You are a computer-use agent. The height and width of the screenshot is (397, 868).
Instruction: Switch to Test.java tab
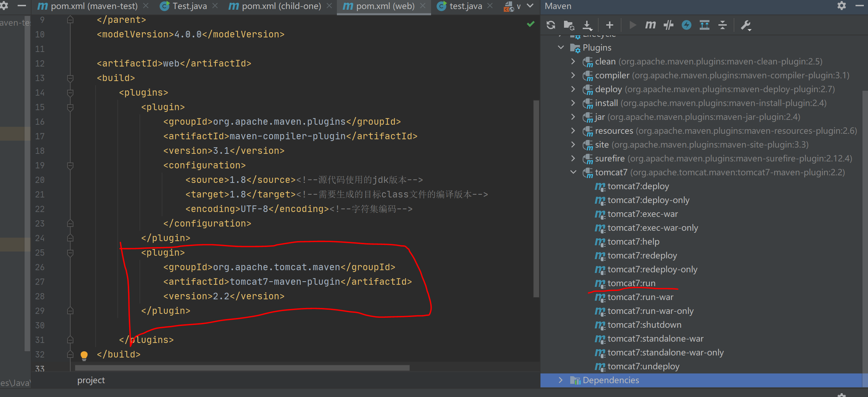click(x=189, y=6)
